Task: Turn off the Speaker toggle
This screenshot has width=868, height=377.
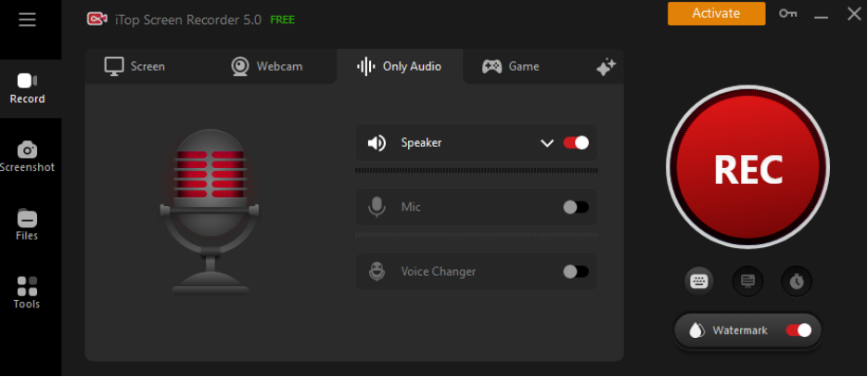Action: (576, 143)
